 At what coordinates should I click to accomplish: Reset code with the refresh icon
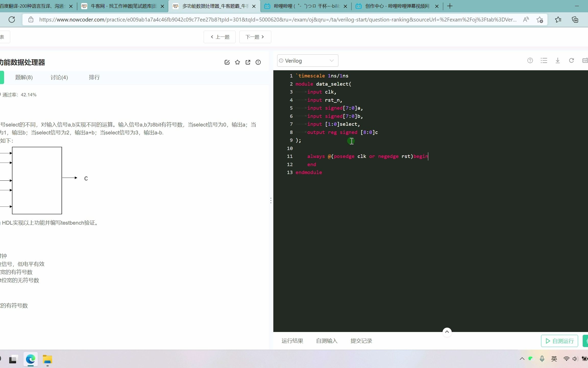click(x=571, y=61)
